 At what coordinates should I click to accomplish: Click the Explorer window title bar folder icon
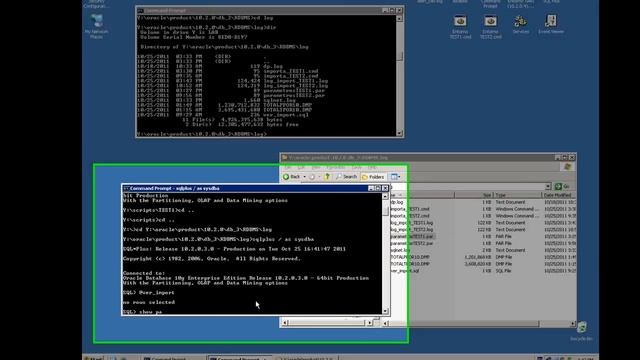click(285, 158)
